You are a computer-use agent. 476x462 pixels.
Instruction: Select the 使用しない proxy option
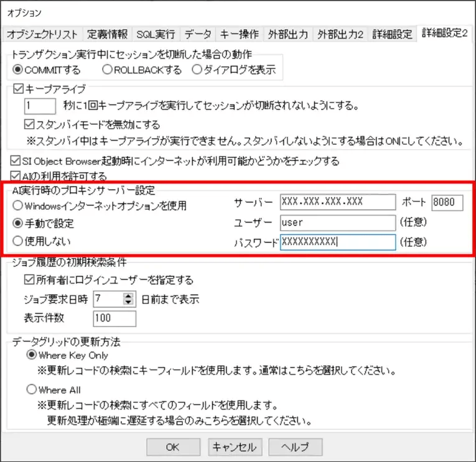tap(18, 241)
